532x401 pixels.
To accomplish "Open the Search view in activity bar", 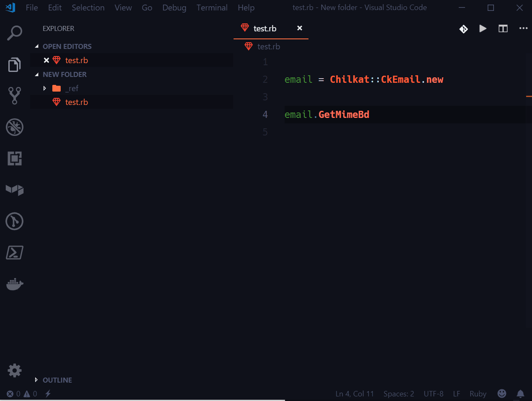I will click(15, 33).
